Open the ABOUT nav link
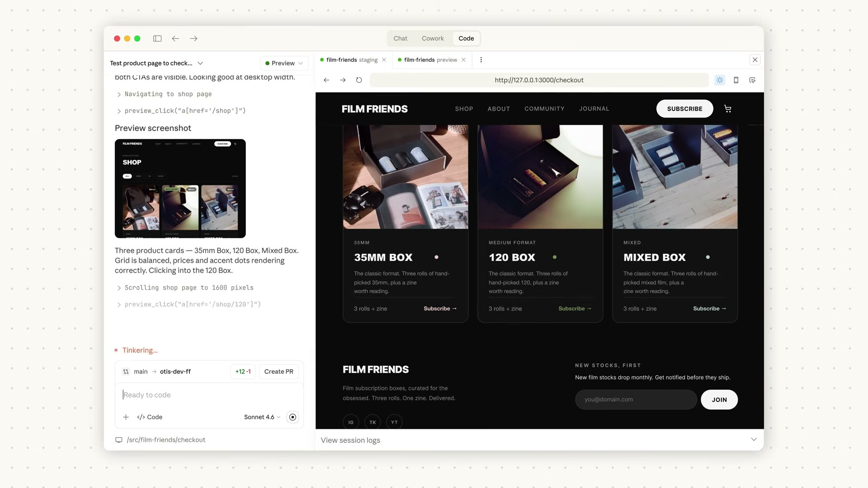This screenshot has height=488, width=868. click(499, 109)
